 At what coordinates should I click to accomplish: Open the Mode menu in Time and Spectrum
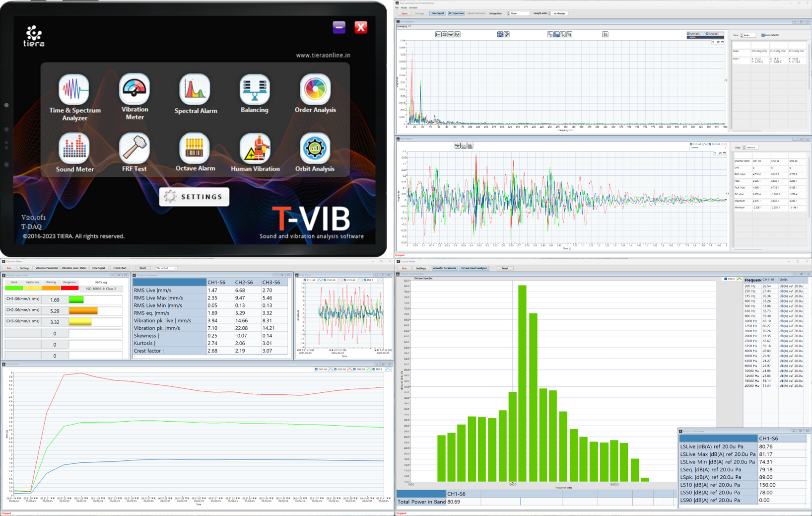click(x=404, y=8)
